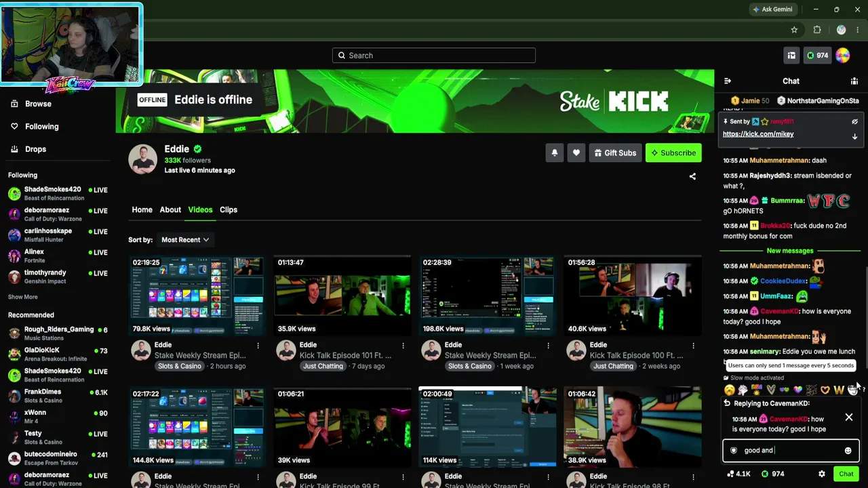Open the Chrome three-dot menu

tap(859, 30)
